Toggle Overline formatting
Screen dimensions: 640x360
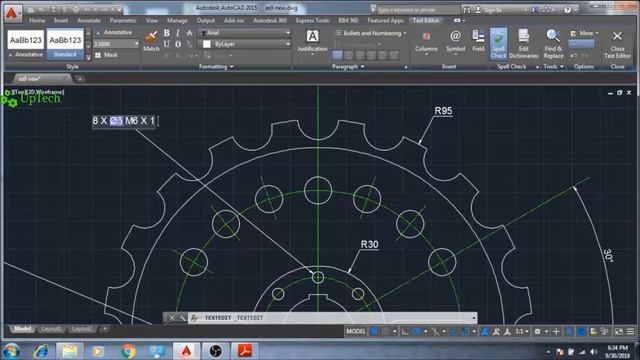[178, 44]
